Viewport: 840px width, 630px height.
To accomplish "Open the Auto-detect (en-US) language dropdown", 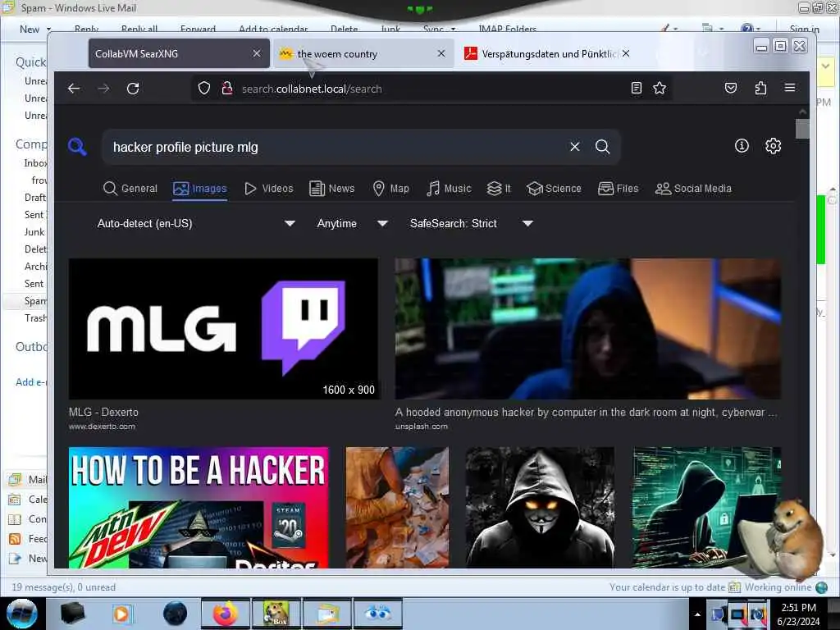I will (x=196, y=223).
